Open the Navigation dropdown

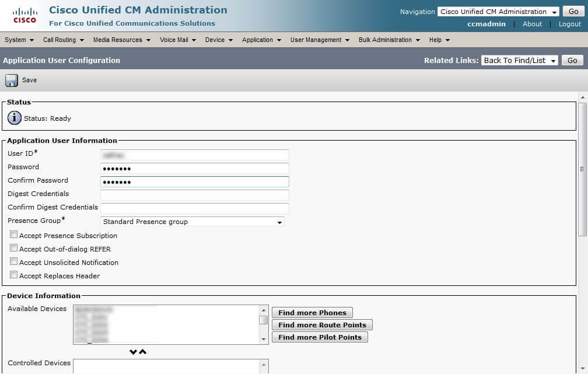pyautogui.click(x=498, y=12)
